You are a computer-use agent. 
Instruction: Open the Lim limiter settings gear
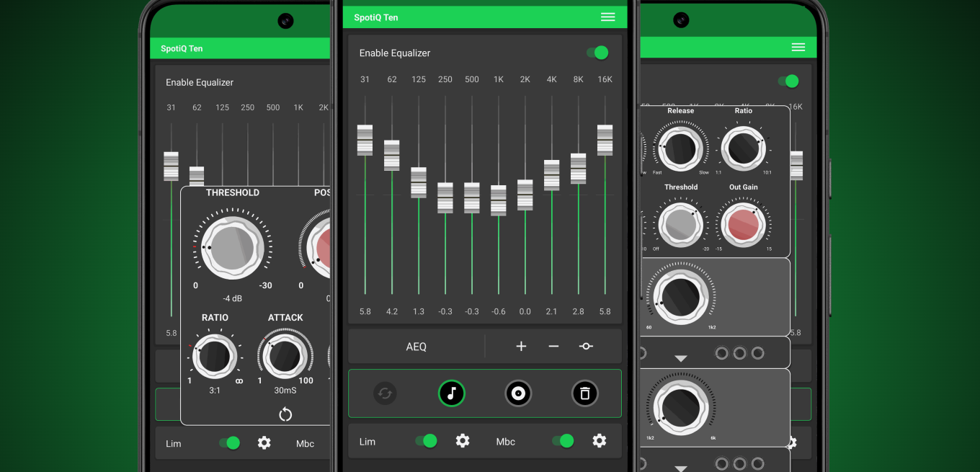point(463,440)
